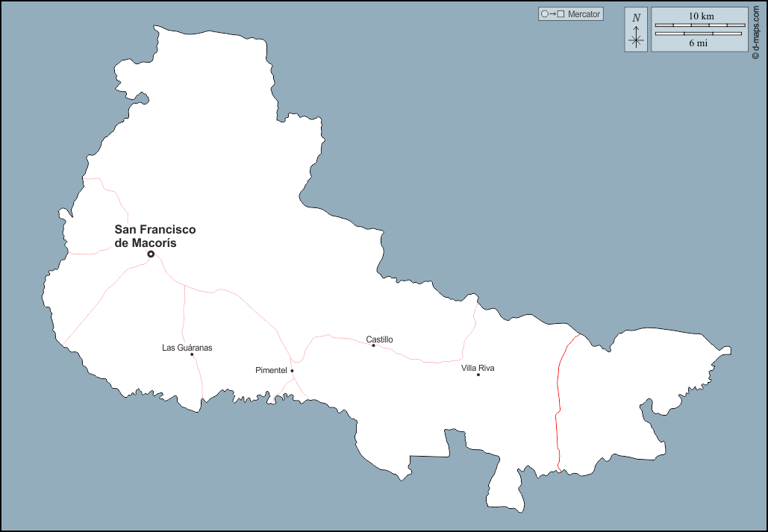Select the San Francisco de Macorís city marker
The image size is (768, 532).
pyautogui.click(x=151, y=254)
